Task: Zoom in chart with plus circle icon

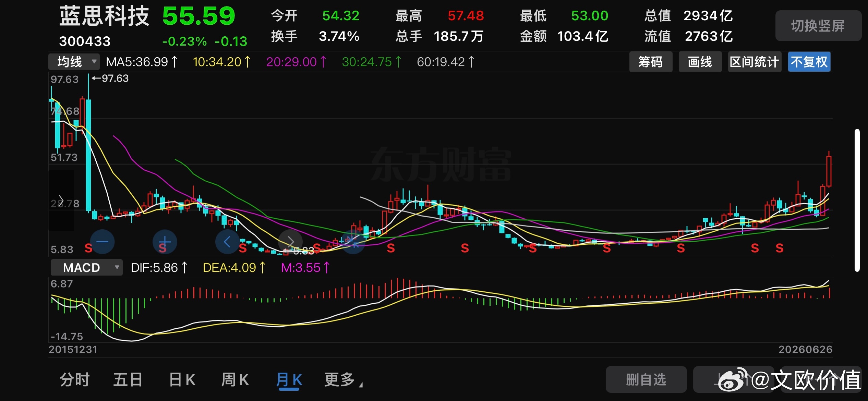Action: [x=165, y=242]
